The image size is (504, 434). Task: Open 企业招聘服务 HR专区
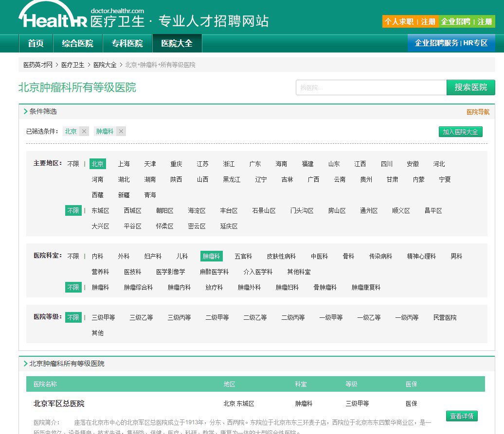pyautogui.click(x=451, y=43)
